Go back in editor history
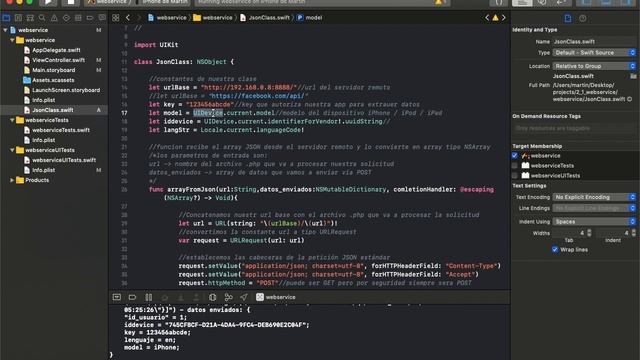 [x=128, y=18]
